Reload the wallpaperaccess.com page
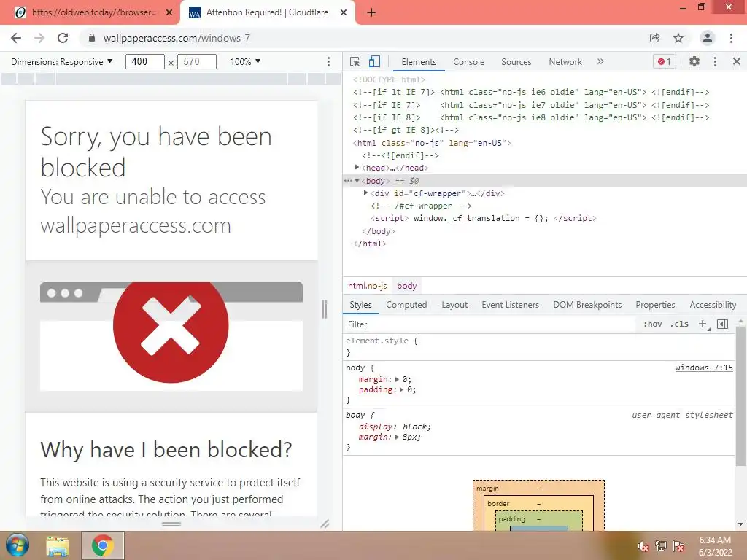747x560 pixels. click(63, 38)
